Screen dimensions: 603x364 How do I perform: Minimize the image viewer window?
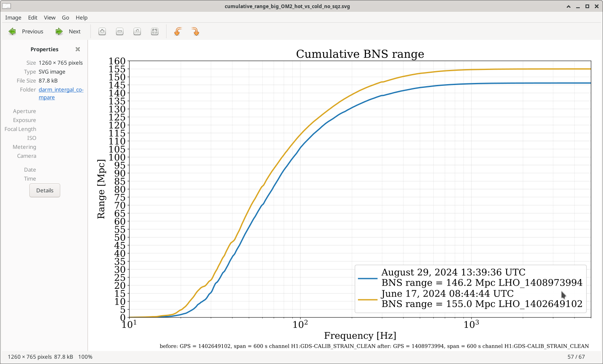click(x=578, y=7)
